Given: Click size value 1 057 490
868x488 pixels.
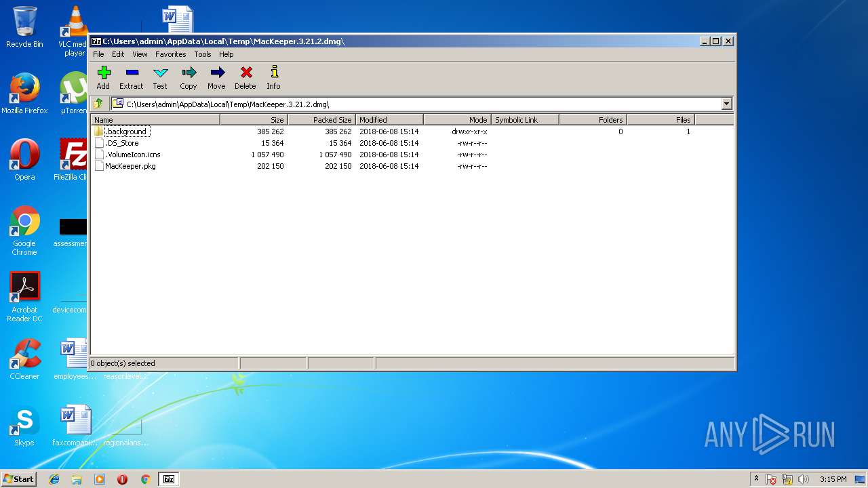Looking at the screenshot, I should pos(267,155).
